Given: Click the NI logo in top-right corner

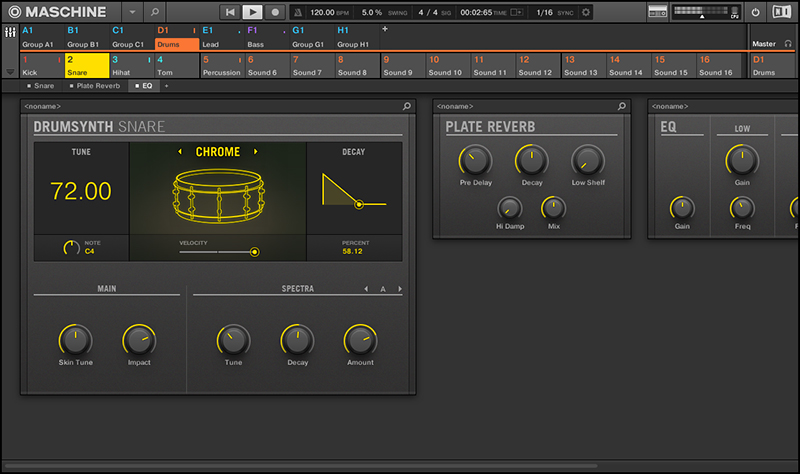Looking at the screenshot, I should [x=781, y=12].
